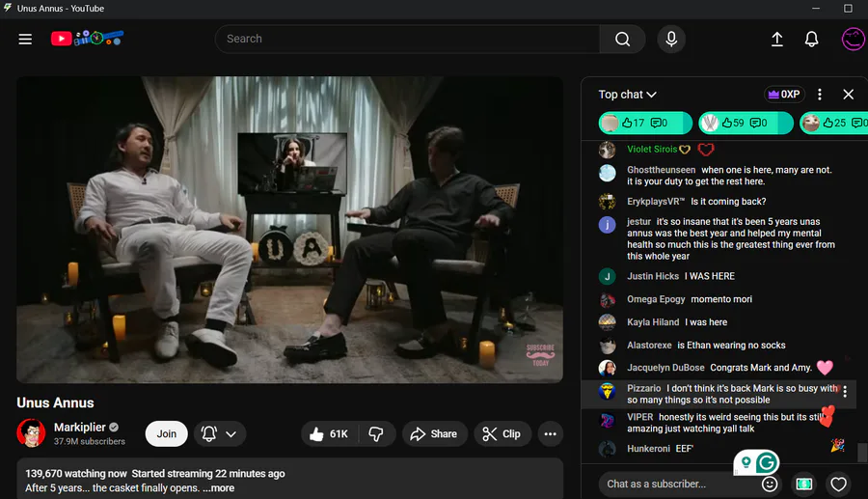This screenshot has height=499, width=868.
Task: Click the search magnifier button
Action: tap(622, 39)
